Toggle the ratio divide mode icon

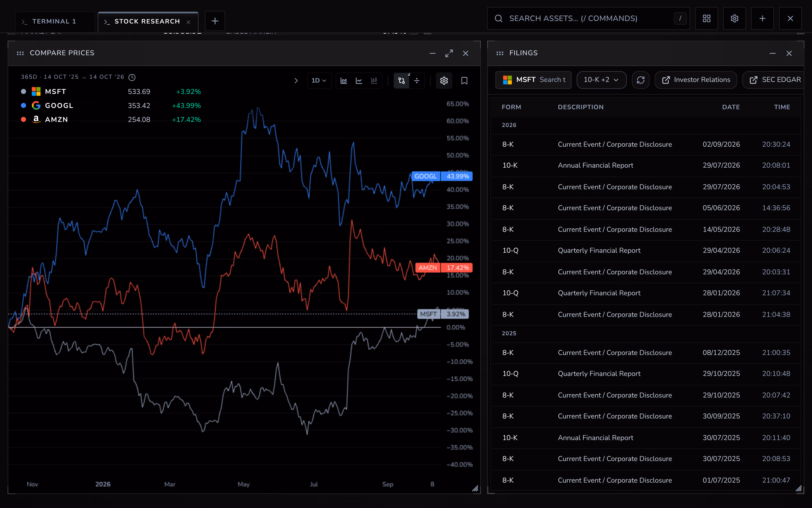pyautogui.click(x=417, y=81)
